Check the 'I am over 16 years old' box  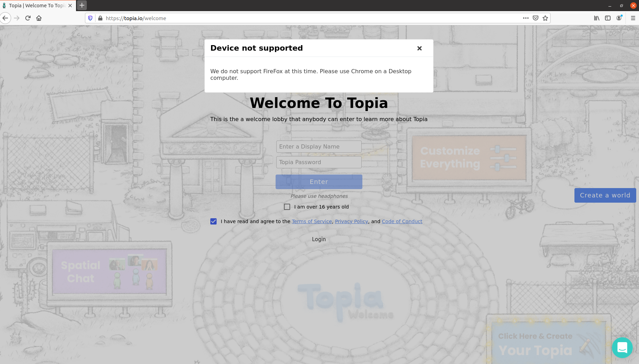coord(287,206)
